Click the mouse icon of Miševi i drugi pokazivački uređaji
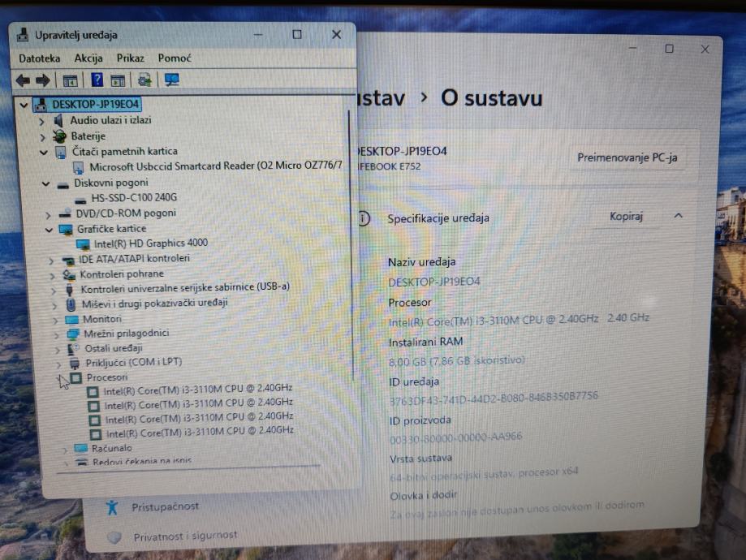746x560 pixels. click(x=71, y=304)
